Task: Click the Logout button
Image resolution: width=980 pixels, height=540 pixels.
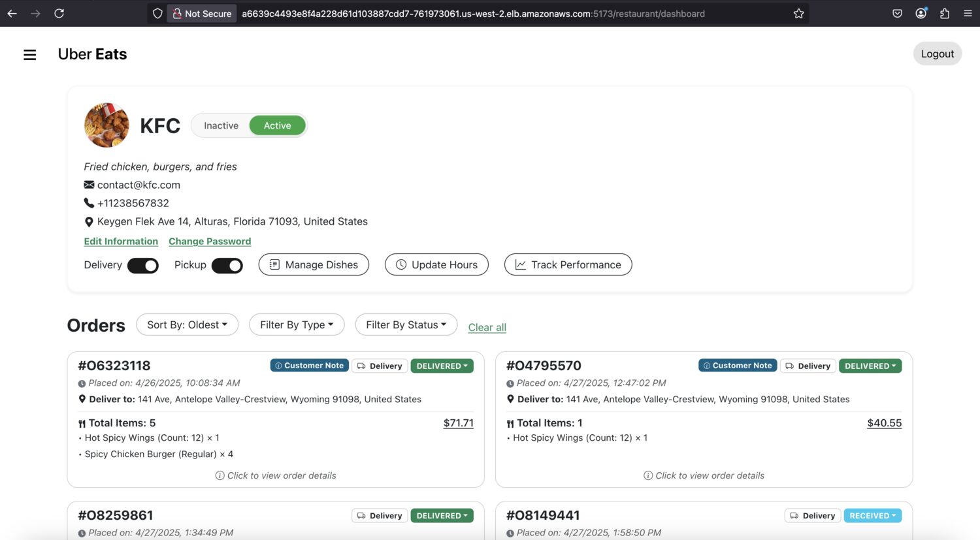Action: (938, 54)
